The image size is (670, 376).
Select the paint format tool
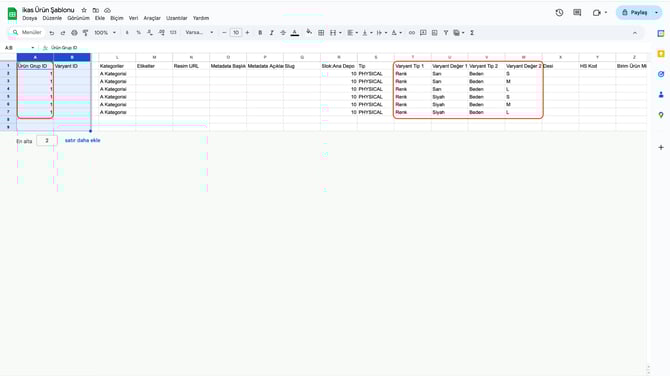pos(85,33)
